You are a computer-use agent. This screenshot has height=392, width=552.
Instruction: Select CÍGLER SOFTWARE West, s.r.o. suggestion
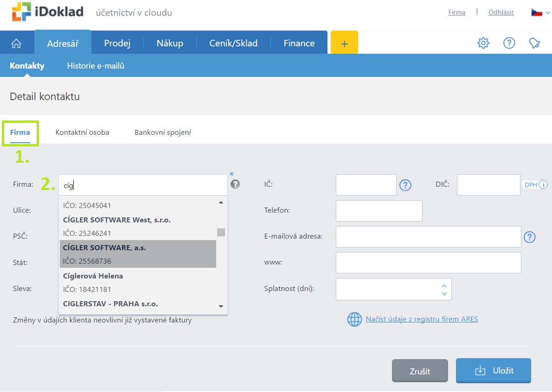click(x=138, y=227)
